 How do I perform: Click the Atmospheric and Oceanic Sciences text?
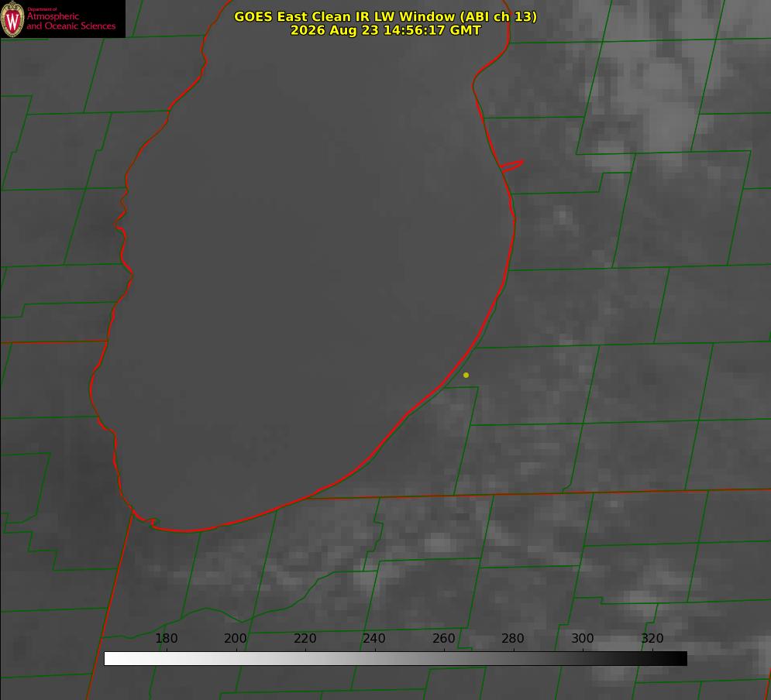(x=71, y=21)
